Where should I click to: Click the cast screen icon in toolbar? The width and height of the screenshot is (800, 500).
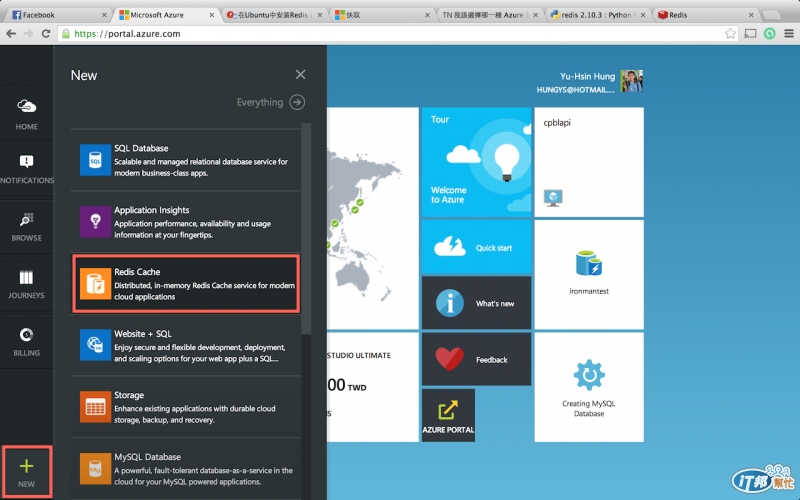click(x=750, y=34)
